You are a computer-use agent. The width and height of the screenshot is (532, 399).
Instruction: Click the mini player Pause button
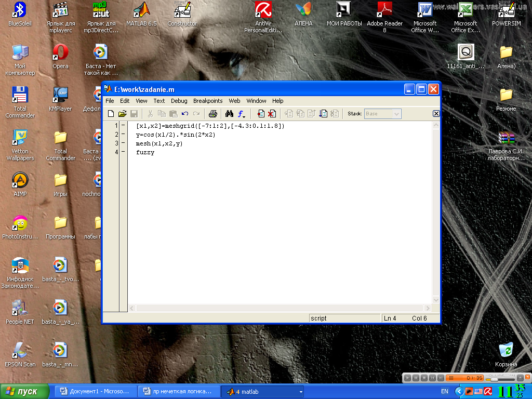tap(416, 378)
